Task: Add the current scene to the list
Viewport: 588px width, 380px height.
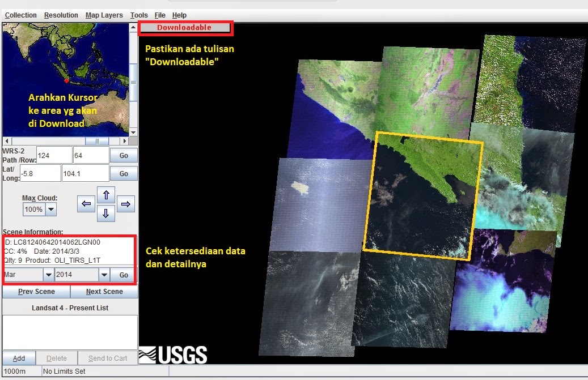Action: click(19, 358)
